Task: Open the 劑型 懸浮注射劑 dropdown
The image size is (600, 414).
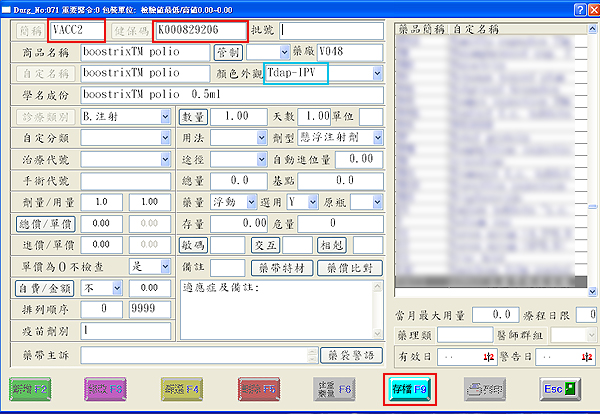Action: coord(376,138)
